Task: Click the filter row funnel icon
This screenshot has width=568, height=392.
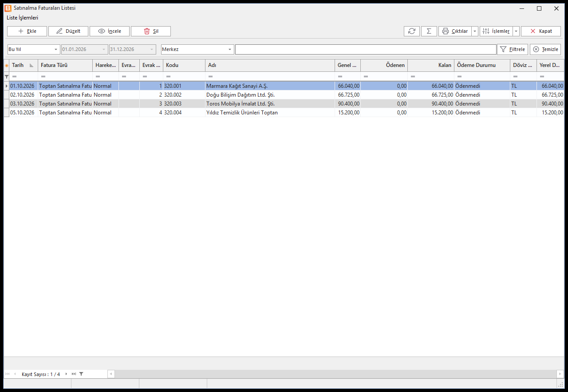Action: click(7, 77)
